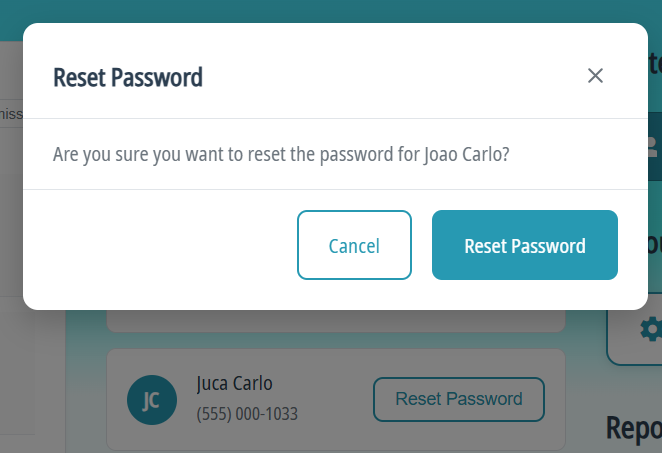Click the dialog footer area beside Cancel
This screenshot has width=662, height=453.
click(x=160, y=245)
